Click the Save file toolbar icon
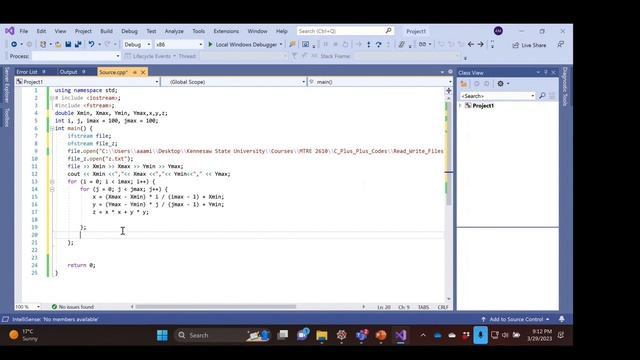This screenshot has width=640, height=360. (68, 44)
